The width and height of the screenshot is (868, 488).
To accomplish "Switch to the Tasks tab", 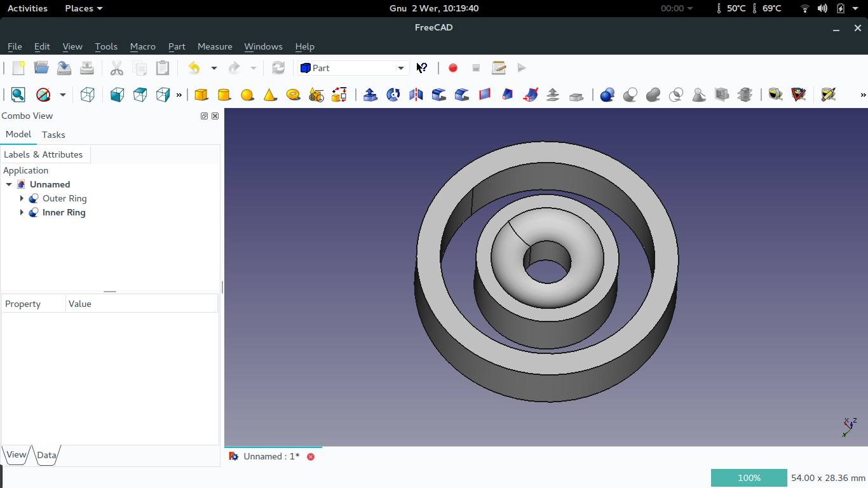I will coord(53,134).
